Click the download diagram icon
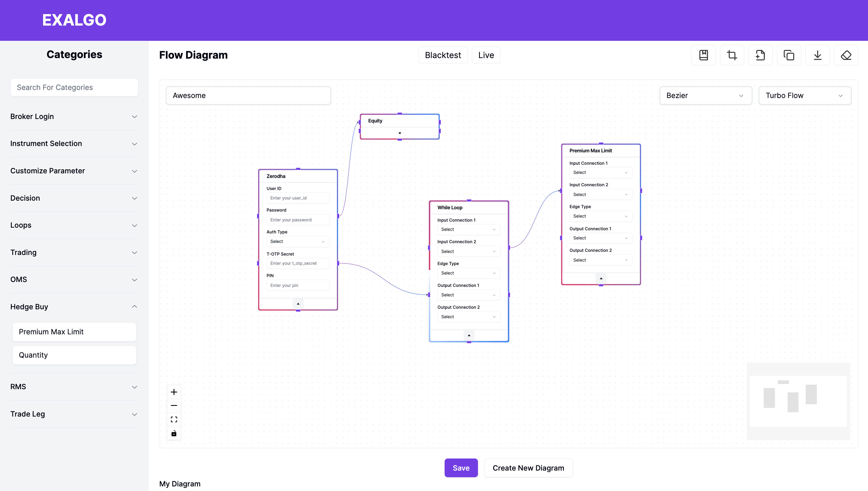The image size is (868, 491). tap(817, 55)
